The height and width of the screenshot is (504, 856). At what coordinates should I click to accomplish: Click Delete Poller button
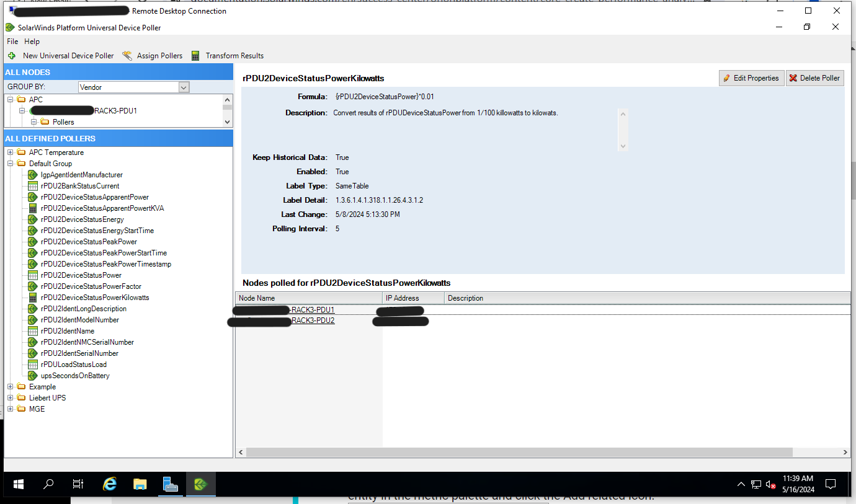814,78
